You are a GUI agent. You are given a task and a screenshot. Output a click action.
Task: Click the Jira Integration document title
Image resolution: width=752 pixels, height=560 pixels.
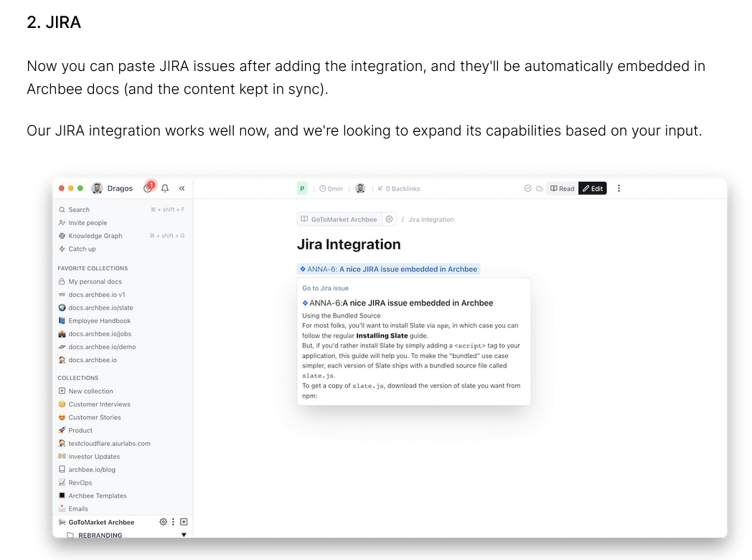pos(349,245)
